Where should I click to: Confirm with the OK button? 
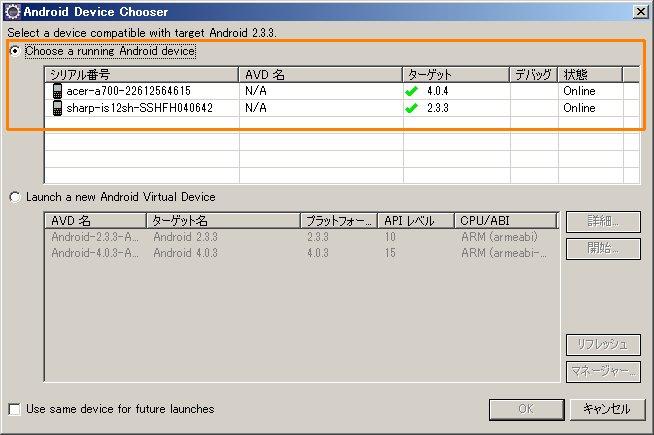tap(526, 410)
